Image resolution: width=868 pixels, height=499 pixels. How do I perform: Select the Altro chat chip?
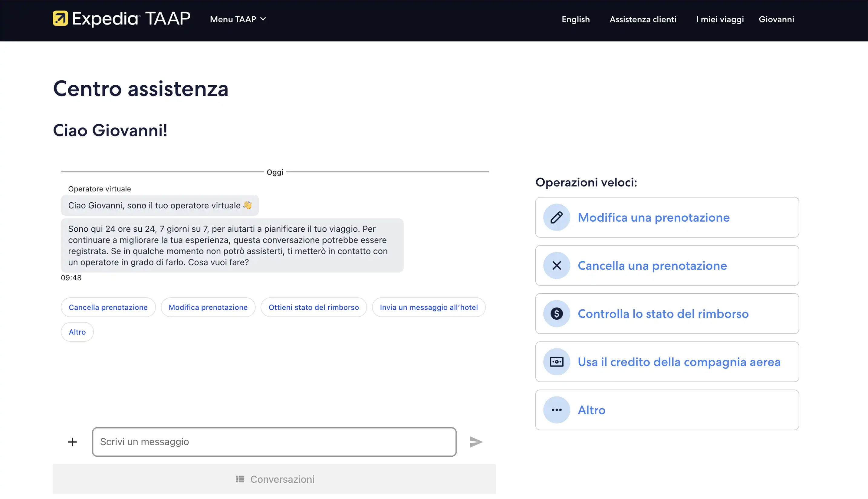click(x=77, y=332)
